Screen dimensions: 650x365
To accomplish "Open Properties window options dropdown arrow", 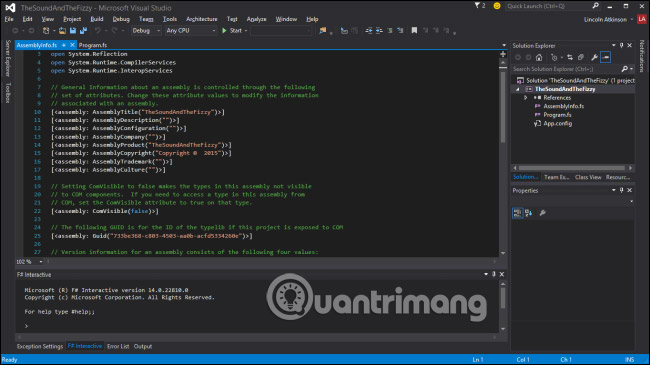I will 614,190.
